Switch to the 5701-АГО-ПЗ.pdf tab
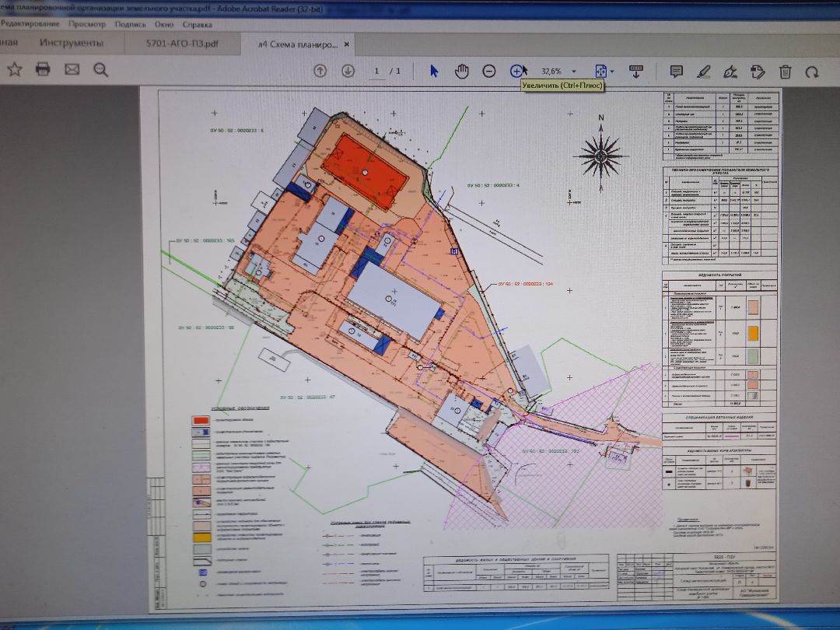Image resolution: width=840 pixels, height=630 pixels. tap(183, 43)
